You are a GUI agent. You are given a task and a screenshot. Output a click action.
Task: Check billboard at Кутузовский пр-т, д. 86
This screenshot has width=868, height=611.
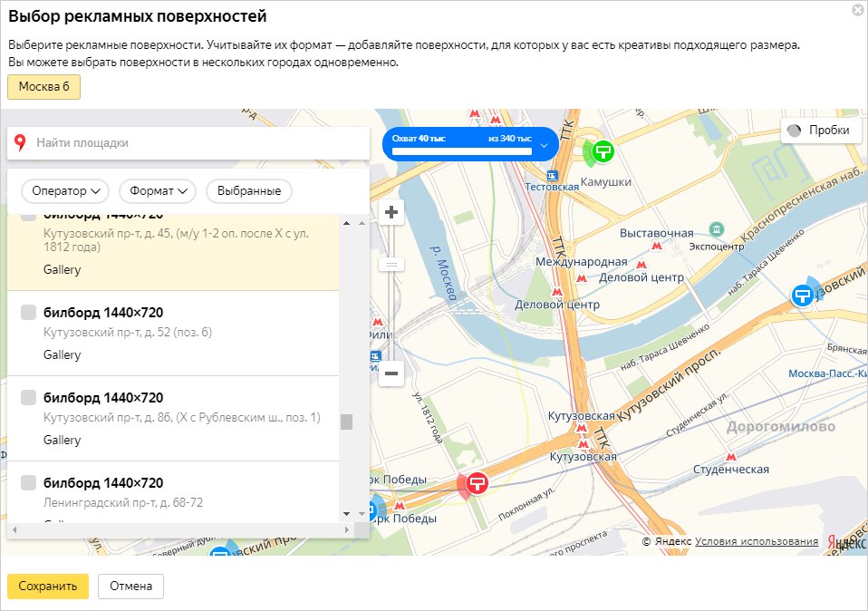28,397
